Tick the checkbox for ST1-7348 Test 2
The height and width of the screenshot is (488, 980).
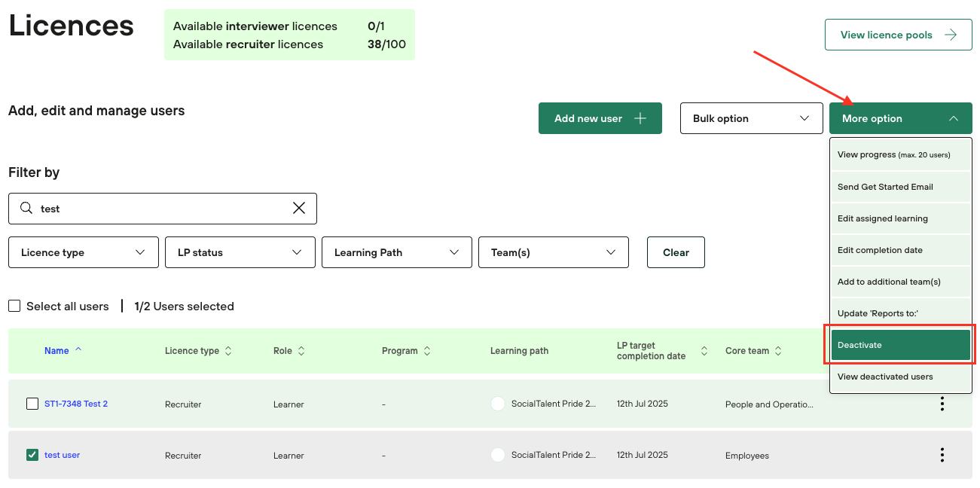(32, 404)
